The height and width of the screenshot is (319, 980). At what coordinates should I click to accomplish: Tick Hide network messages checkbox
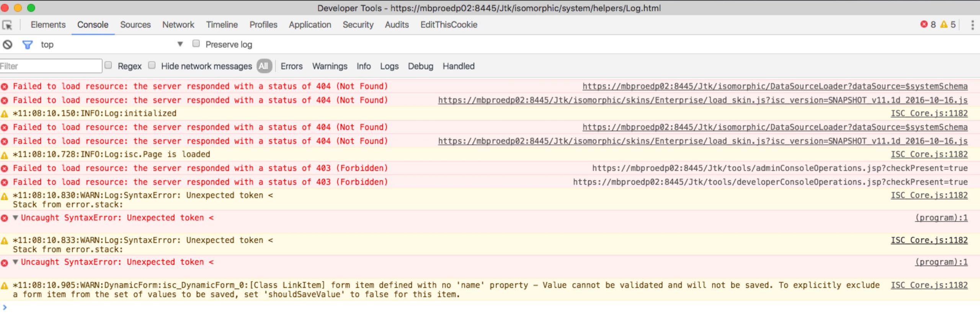pos(152,65)
